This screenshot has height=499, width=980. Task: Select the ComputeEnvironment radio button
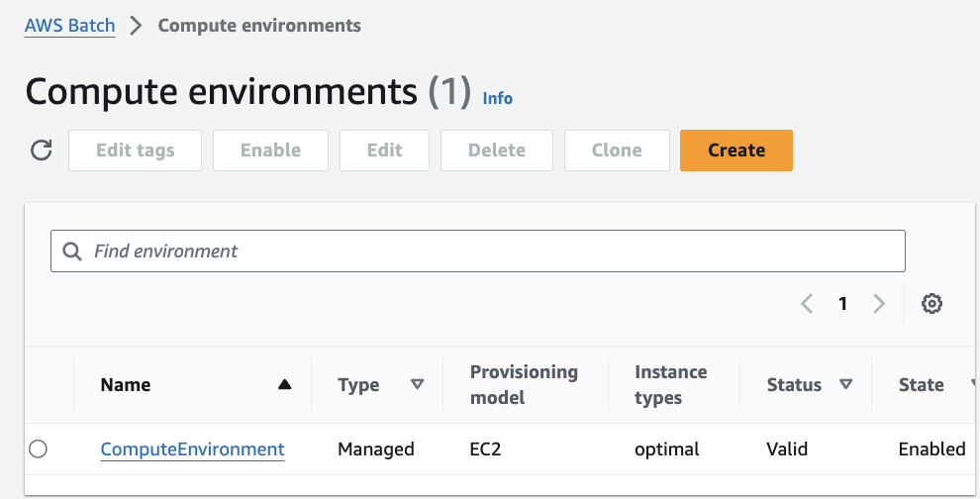(x=38, y=449)
